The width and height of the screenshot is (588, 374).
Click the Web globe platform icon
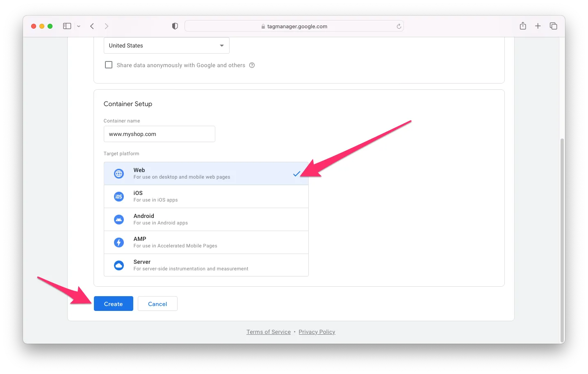coord(119,174)
